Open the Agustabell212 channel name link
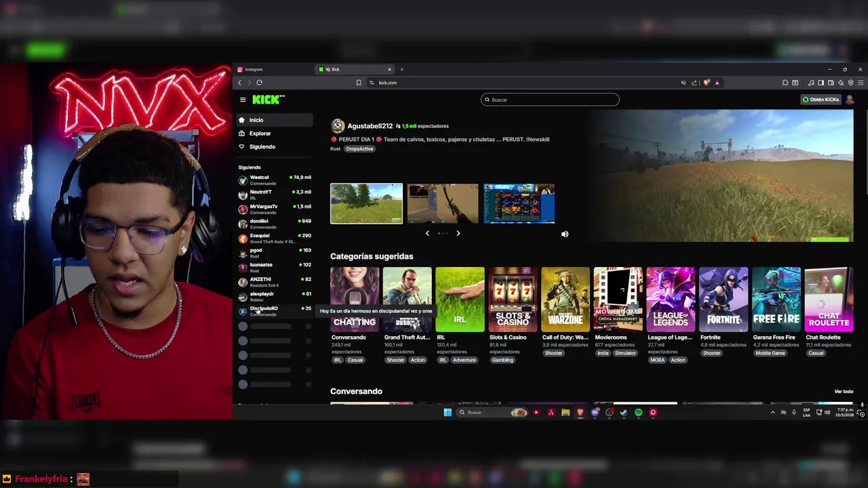This screenshot has width=868, height=488. [370, 126]
